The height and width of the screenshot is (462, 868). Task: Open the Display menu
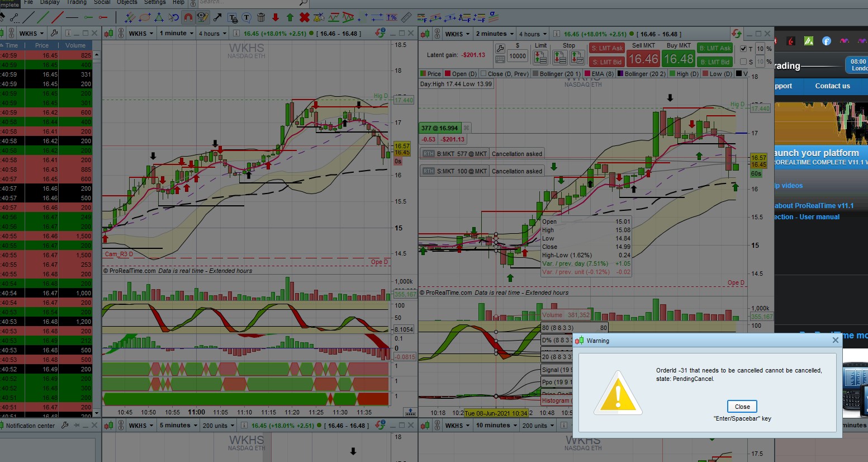click(x=50, y=2)
